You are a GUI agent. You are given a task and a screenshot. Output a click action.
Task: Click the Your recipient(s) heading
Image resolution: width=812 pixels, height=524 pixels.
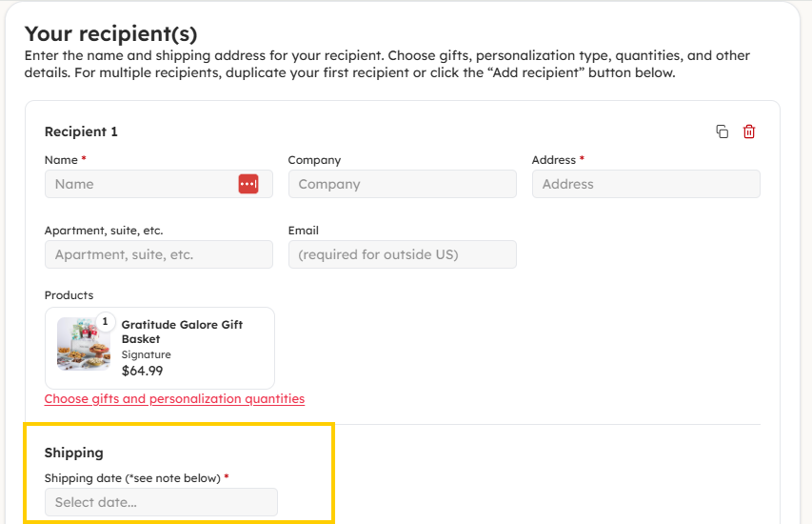tap(110, 33)
